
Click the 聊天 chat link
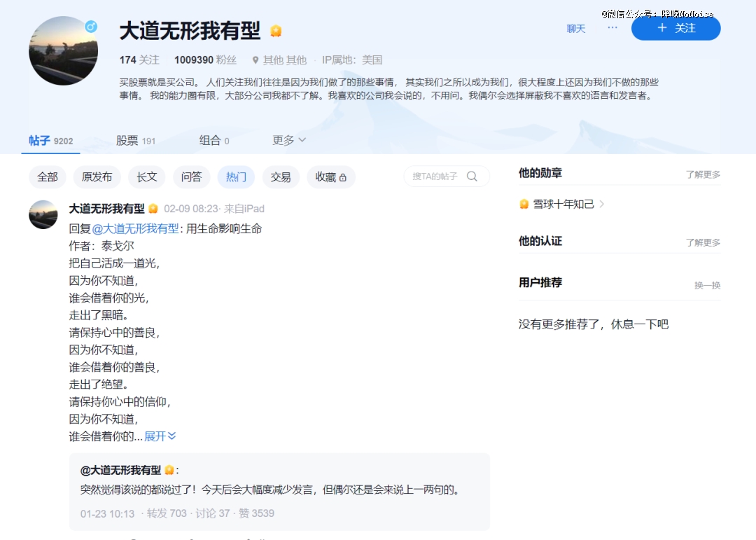click(576, 29)
